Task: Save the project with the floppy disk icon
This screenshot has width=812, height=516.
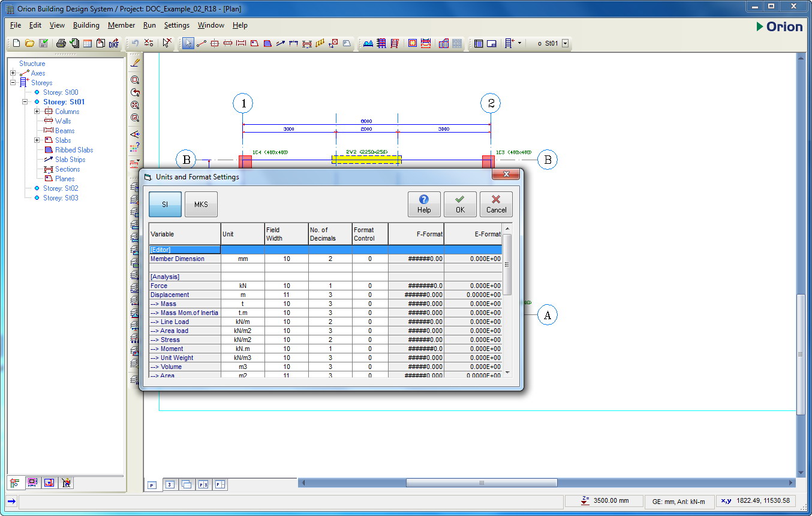Action: point(43,43)
